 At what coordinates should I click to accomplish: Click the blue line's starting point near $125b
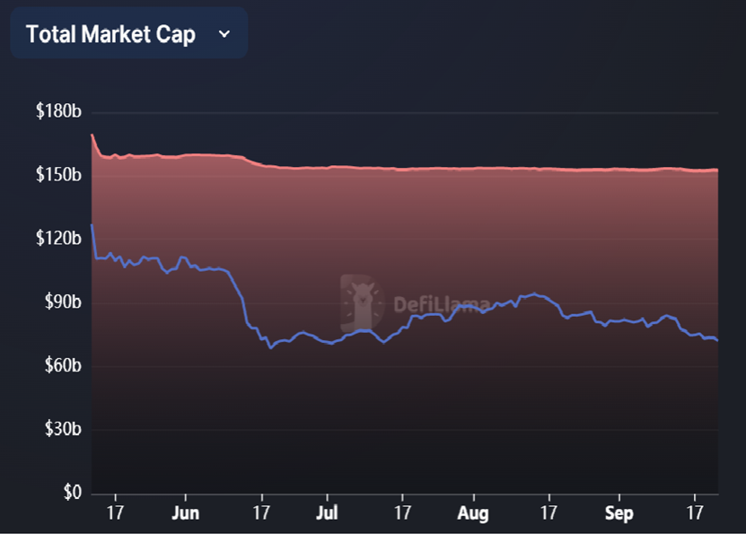tap(92, 225)
